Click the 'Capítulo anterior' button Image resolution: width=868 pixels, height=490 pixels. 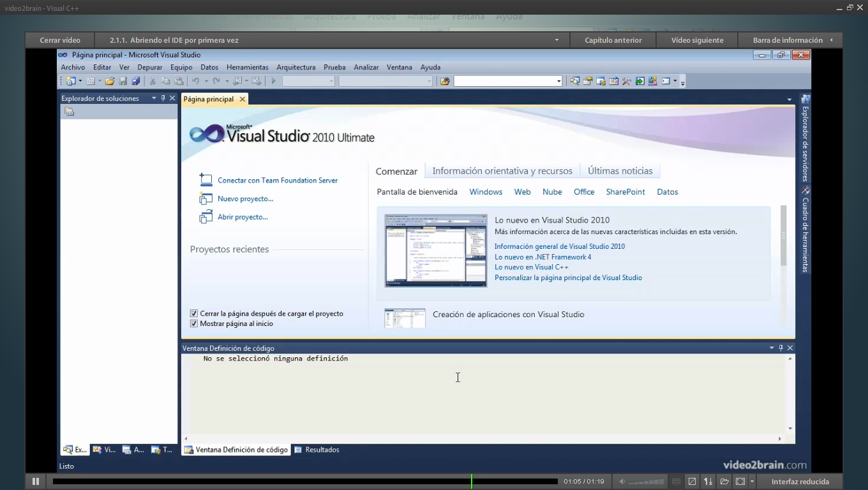tap(613, 40)
